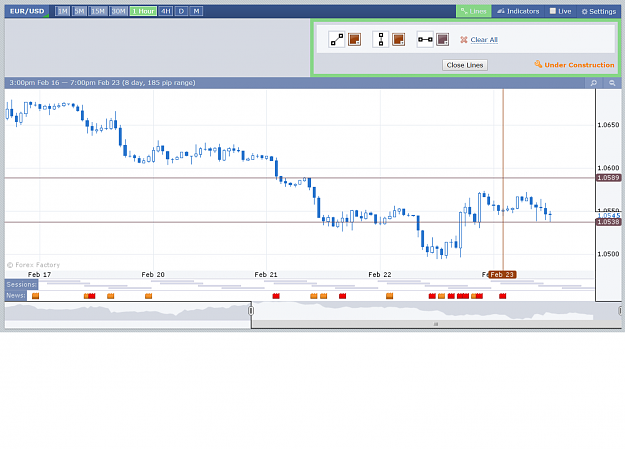Select the 1 Hour timeframe

[143, 11]
